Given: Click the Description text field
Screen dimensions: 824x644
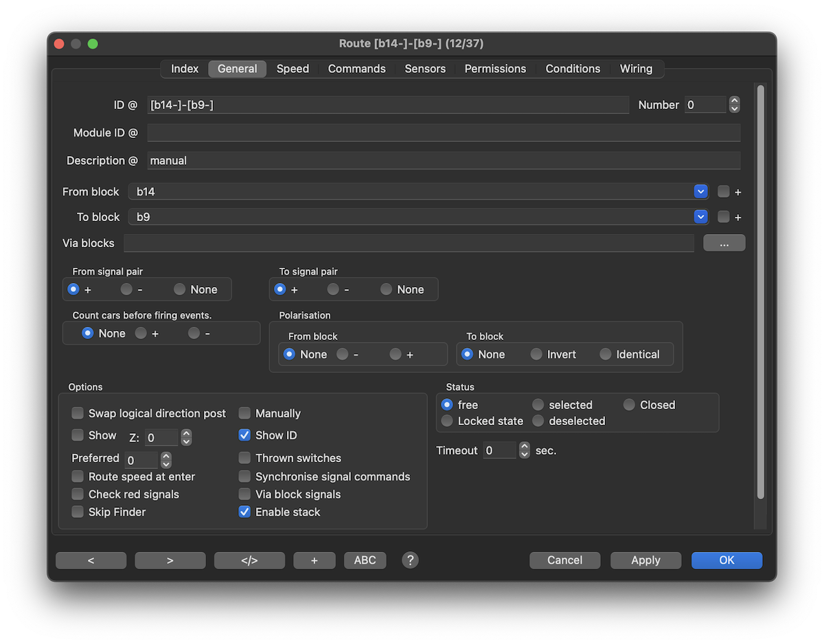Looking at the screenshot, I should 444,161.
